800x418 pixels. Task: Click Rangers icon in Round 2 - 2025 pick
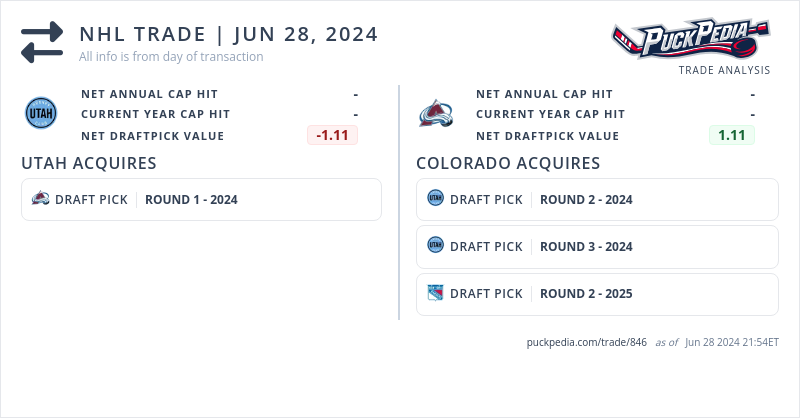[435, 293]
